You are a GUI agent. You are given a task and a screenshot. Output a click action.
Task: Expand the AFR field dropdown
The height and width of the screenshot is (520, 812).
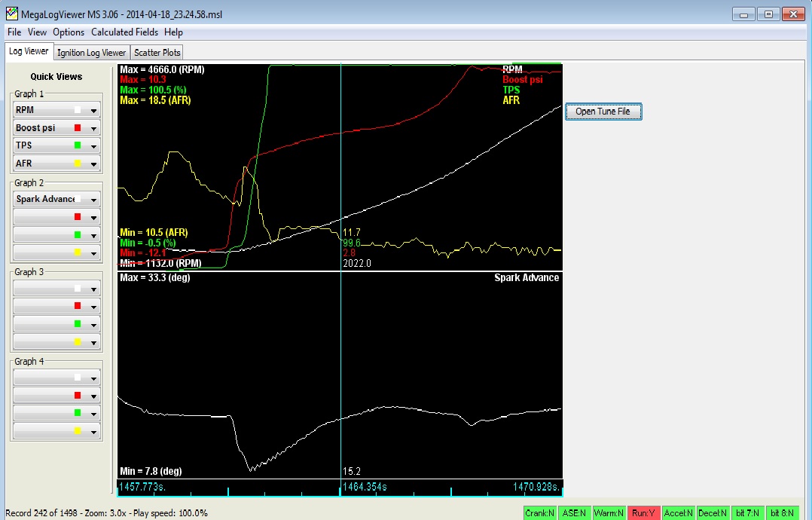pos(56,163)
